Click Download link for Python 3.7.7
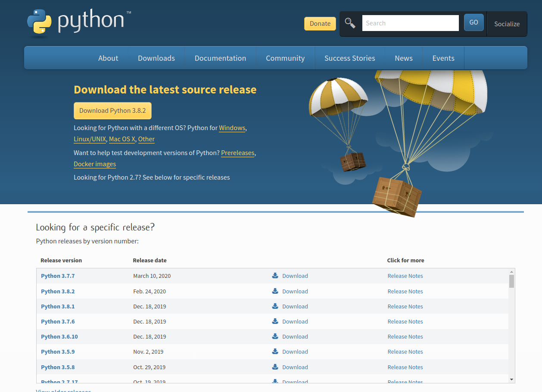The image size is (542, 392). 295,276
